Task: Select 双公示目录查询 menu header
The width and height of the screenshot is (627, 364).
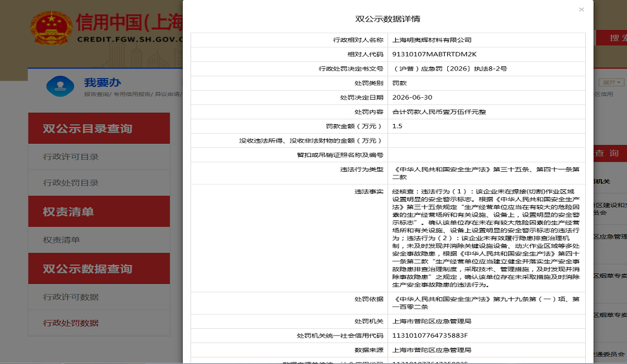Action: [99, 128]
